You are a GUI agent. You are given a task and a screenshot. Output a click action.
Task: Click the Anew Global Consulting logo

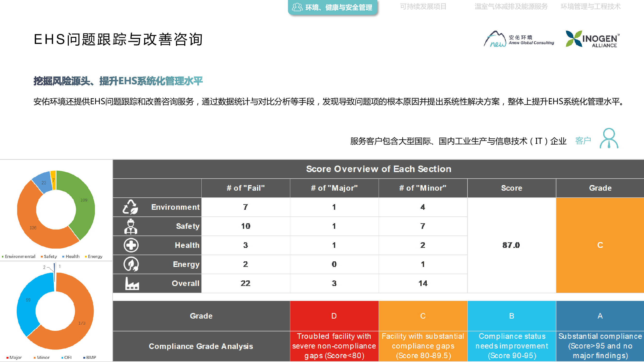[519, 39]
